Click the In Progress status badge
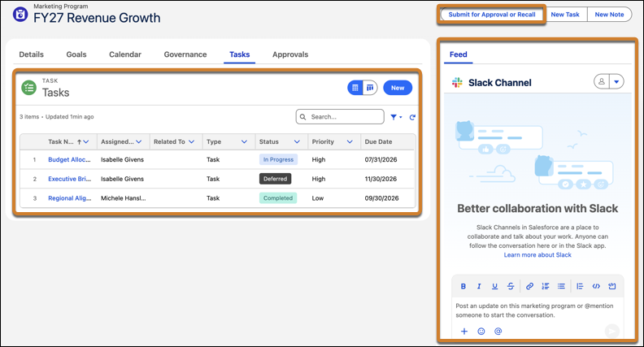 click(278, 159)
